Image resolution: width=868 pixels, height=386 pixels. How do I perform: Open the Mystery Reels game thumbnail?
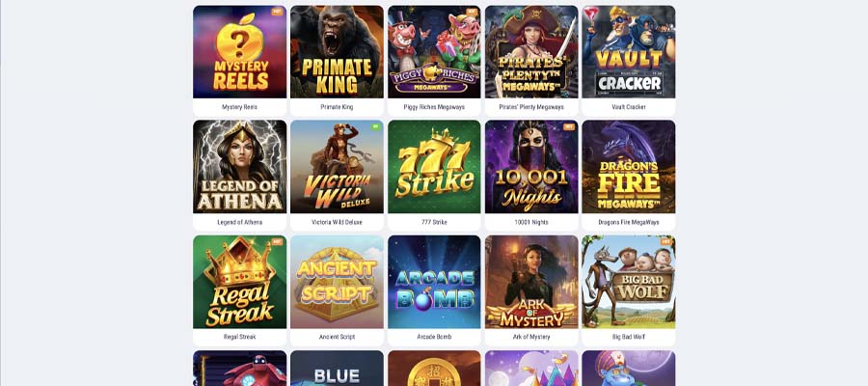click(240, 52)
